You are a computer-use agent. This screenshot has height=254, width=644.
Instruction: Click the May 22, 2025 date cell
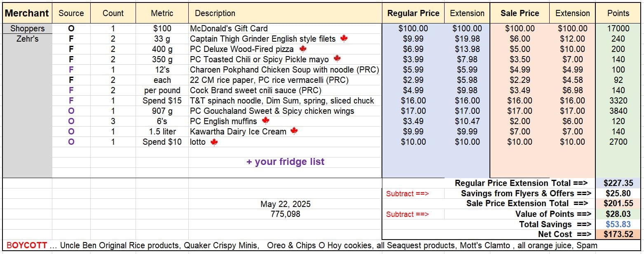point(285,204)
